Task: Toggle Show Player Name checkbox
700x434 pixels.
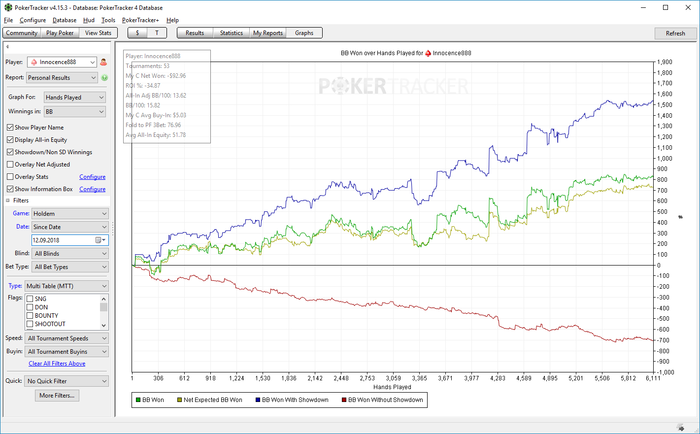Action: click(x=10, y=128)
